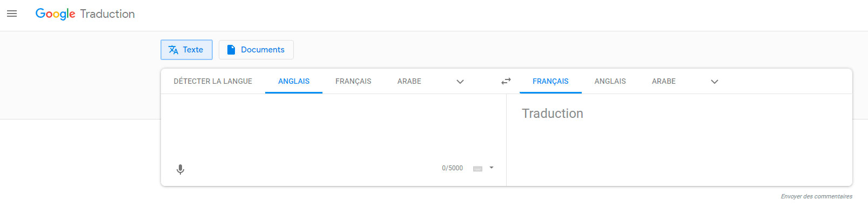Click the microphone voice input icon

point(180,169)
